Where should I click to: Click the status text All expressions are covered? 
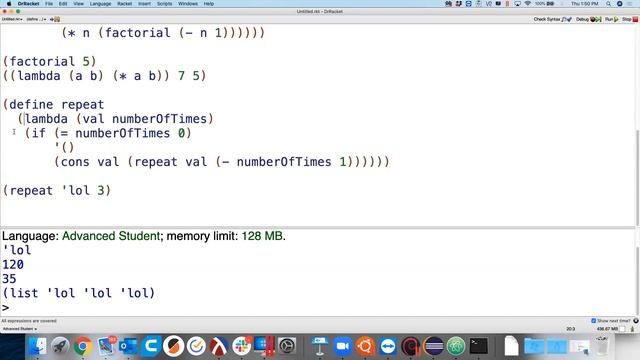(x=29, y=321)
